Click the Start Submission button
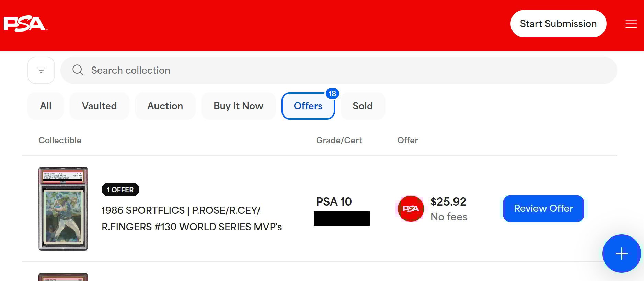 tap(558, 24)
